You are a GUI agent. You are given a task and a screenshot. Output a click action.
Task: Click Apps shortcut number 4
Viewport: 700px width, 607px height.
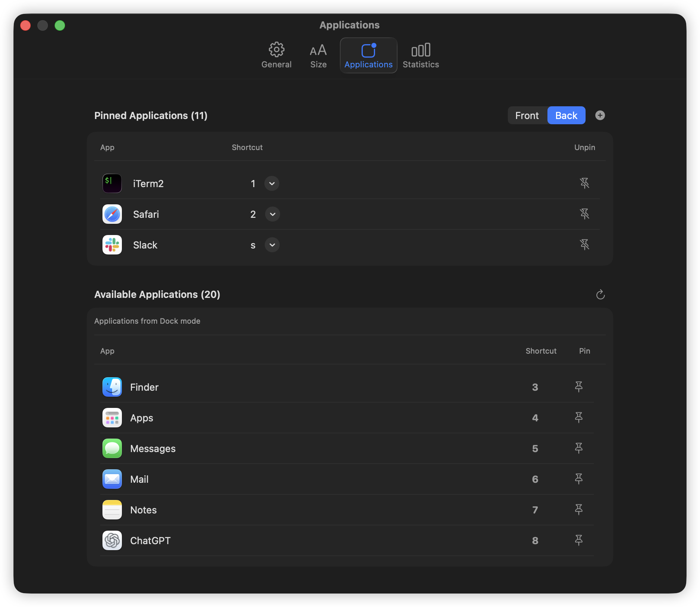coord(535,418)
